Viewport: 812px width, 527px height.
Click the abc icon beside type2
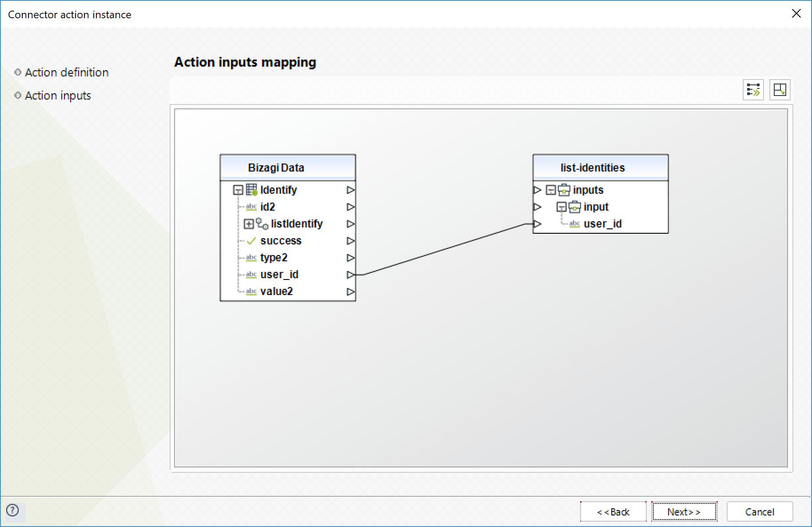(251, 258)
